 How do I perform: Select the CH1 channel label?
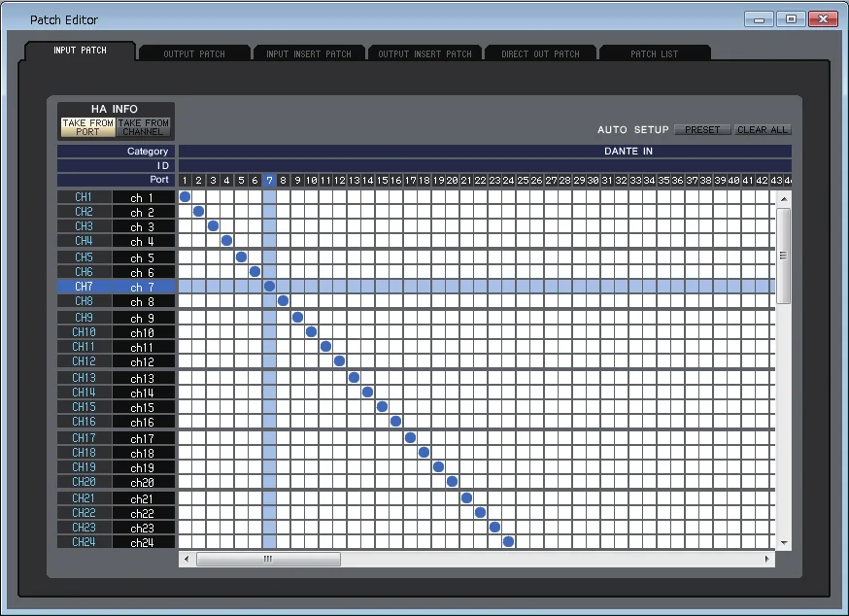[x=84, y=197]
